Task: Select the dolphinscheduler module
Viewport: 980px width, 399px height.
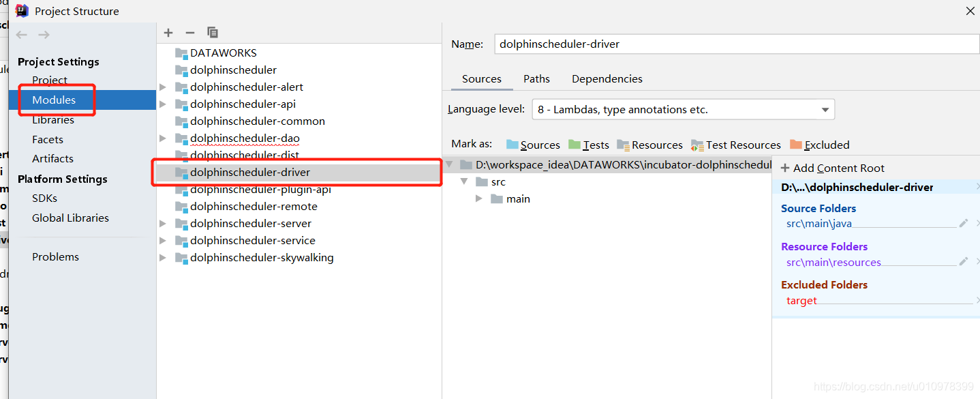Action: 233,70
